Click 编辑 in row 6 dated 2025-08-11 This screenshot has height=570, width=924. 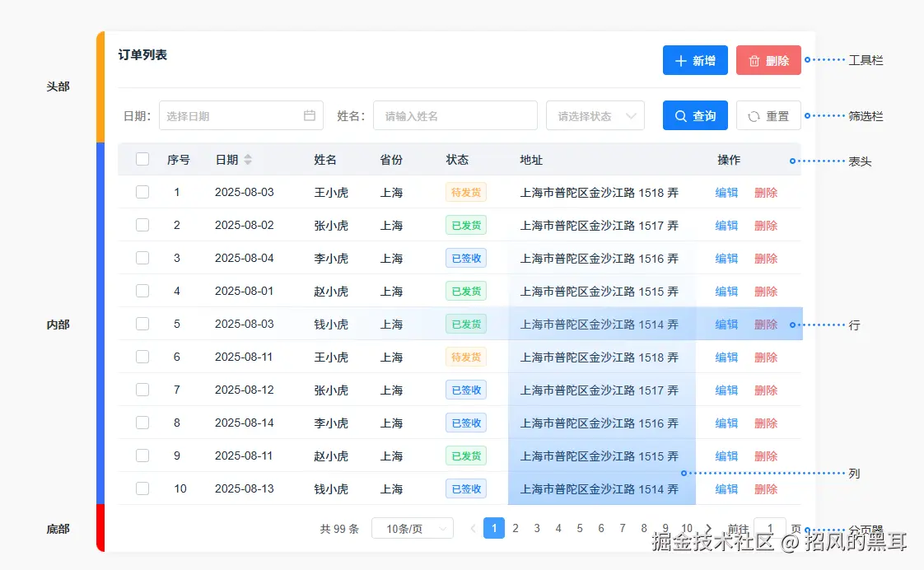click(x=726, y=357)
